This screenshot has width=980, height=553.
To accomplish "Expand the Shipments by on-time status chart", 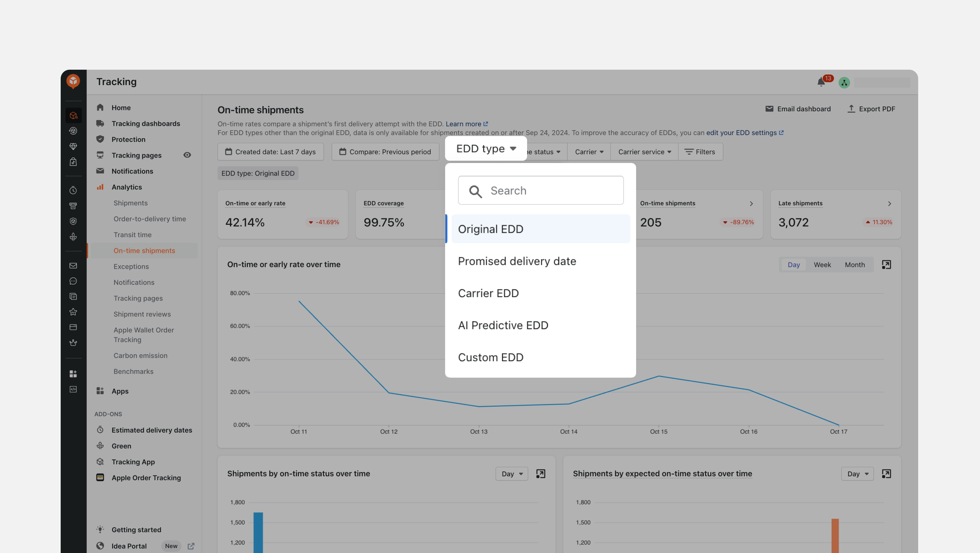I will coord(541,474).
